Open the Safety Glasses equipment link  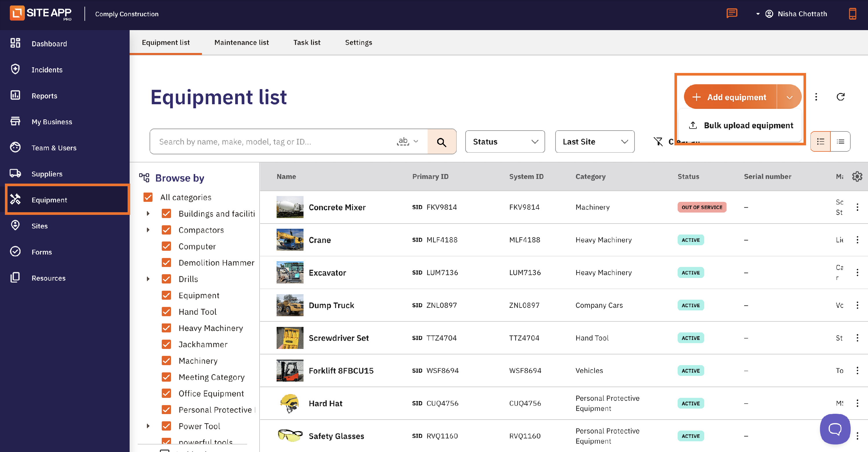(336, 436)
